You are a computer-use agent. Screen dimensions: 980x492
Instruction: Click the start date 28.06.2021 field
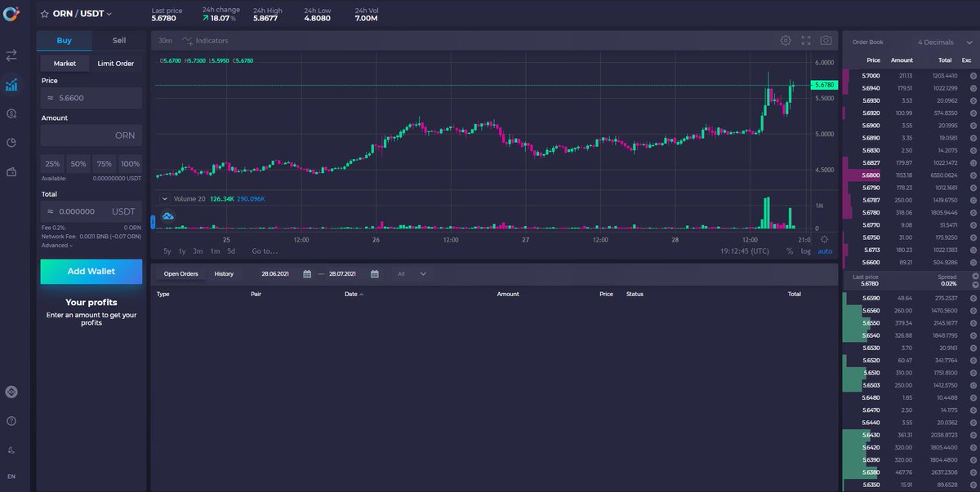coord(275,274)
